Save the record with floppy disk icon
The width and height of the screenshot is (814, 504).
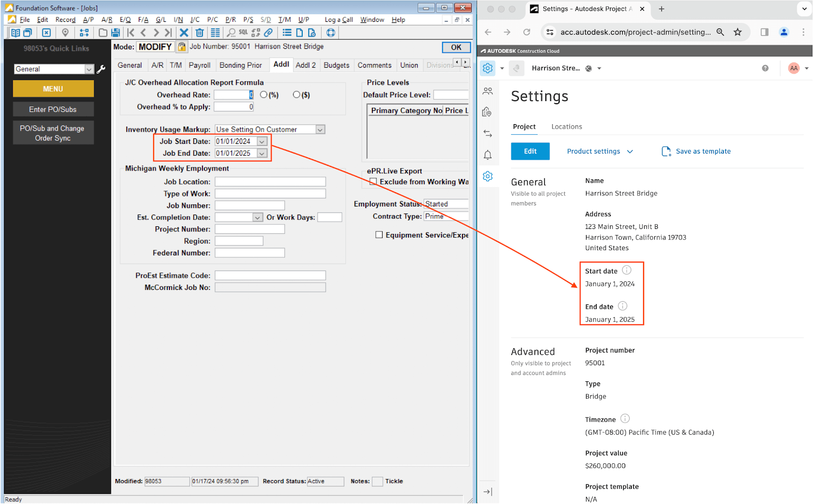point(115,33)
